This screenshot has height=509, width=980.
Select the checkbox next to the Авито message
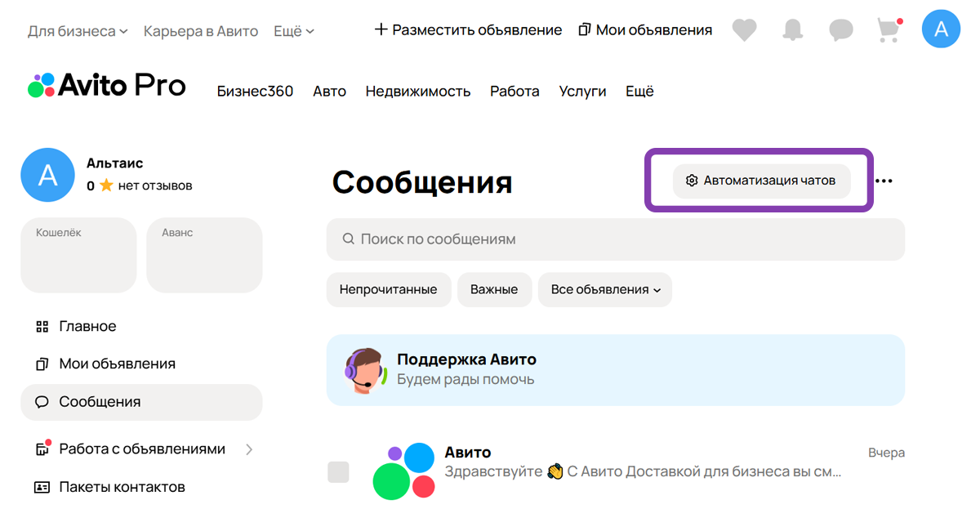(x=338, y=471)
